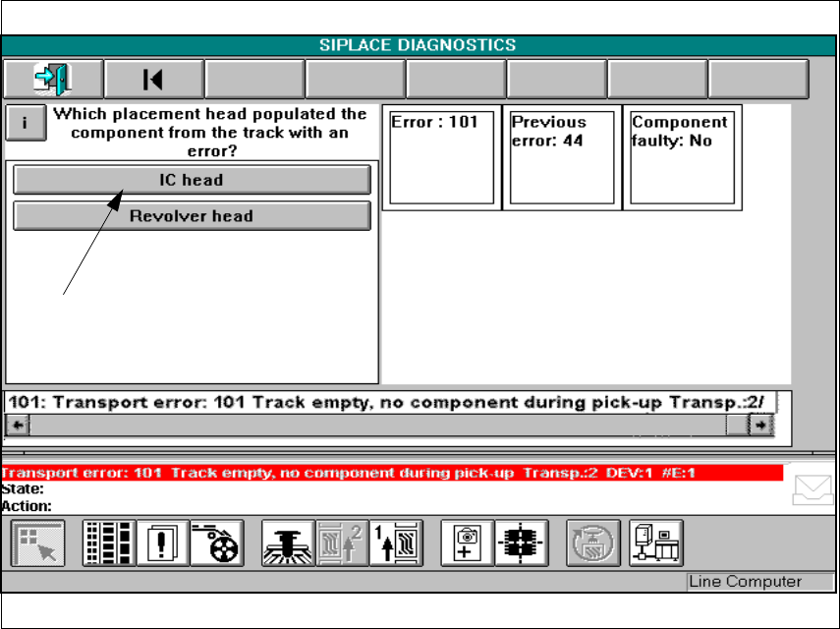
Task: Click the left arrow of the message scrollbar
Action: [18, 426]
